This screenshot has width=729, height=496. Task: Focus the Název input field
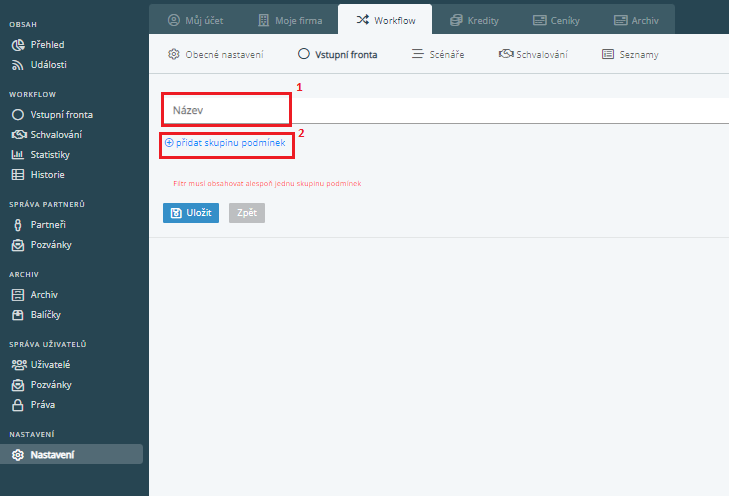click(446, 110)
